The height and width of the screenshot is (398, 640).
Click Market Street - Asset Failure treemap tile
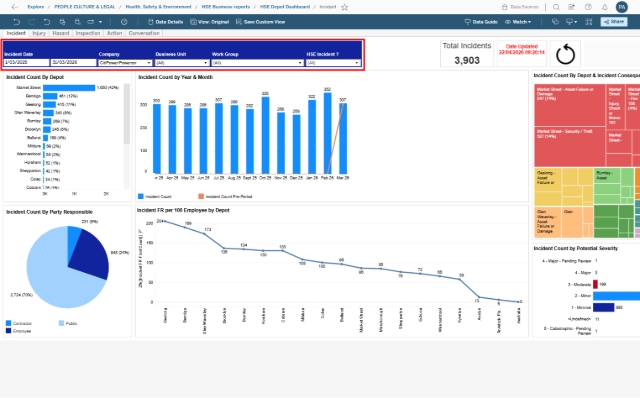click(569, 105)
